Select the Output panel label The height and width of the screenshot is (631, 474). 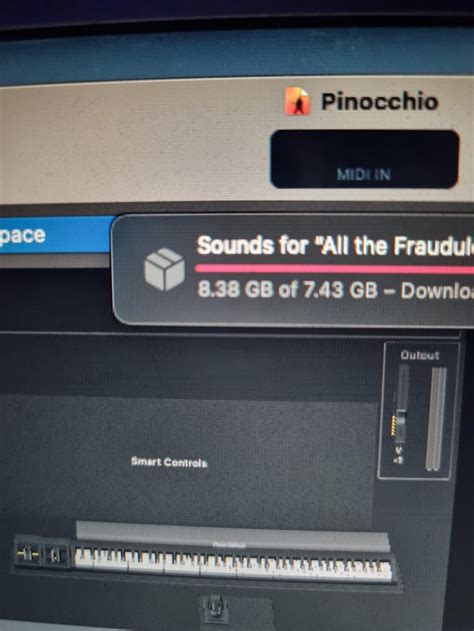(x=419, y=355)
